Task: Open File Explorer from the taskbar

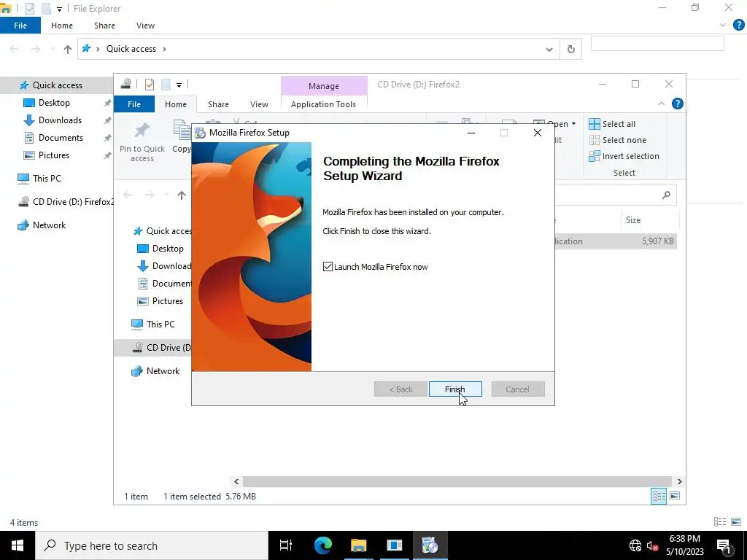Action: 359,545
